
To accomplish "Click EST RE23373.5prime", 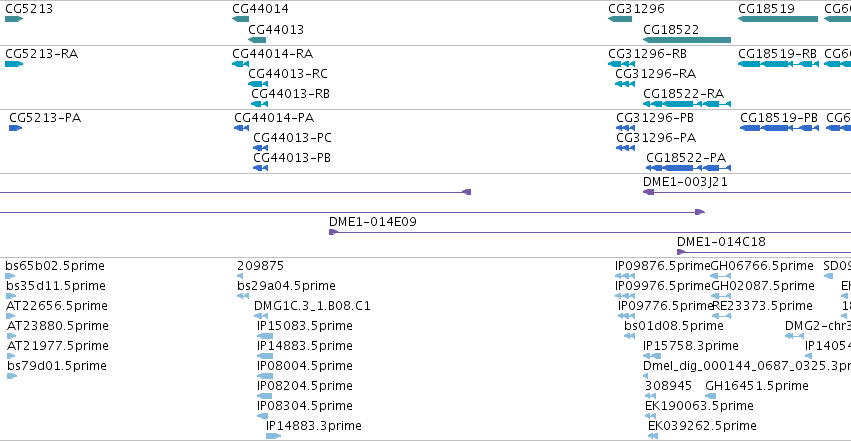I will [x=762, y=306].
